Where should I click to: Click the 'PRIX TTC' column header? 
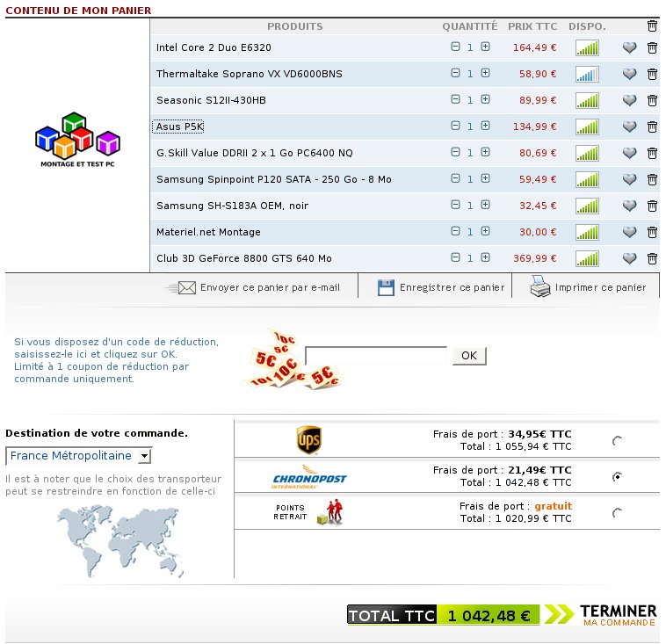pyautogui.click(x=532, y=26)
